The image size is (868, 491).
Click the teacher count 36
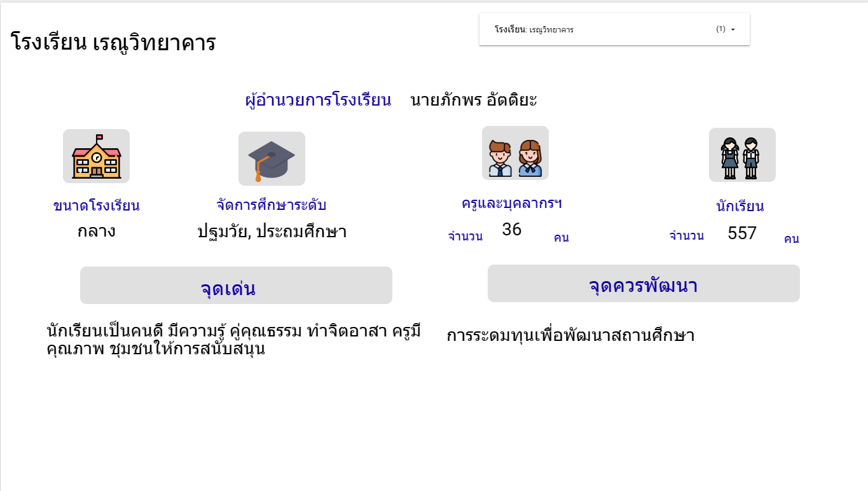[511, 230]
